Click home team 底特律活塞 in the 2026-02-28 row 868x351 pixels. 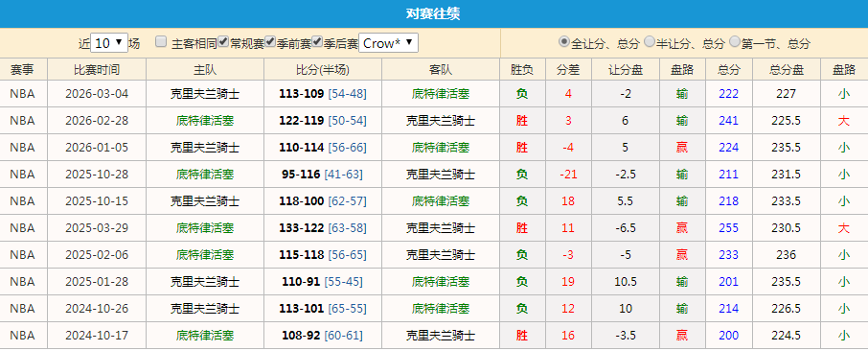click(x=205, y=120)
